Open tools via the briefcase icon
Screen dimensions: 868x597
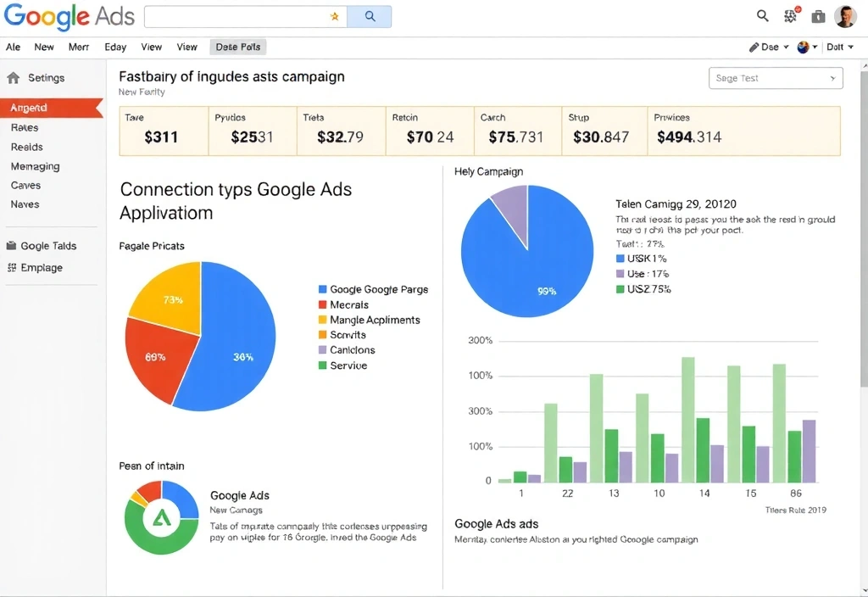click(818, 15)
